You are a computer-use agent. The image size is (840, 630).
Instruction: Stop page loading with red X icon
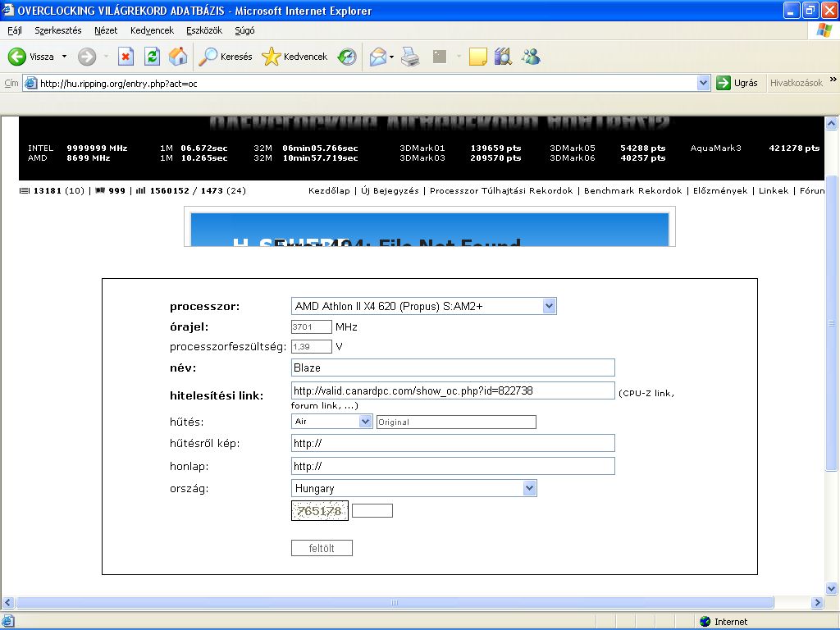(x=126, y=57)
